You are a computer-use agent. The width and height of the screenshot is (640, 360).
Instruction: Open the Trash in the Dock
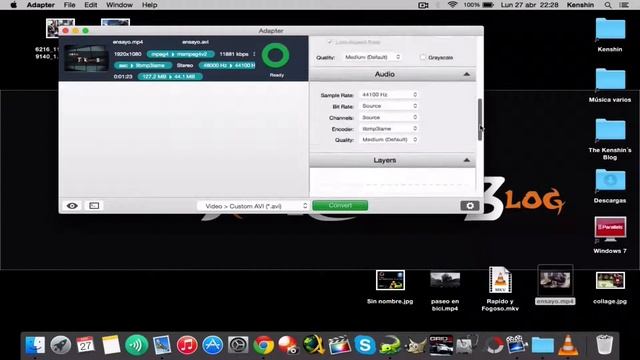pos(604,345)
